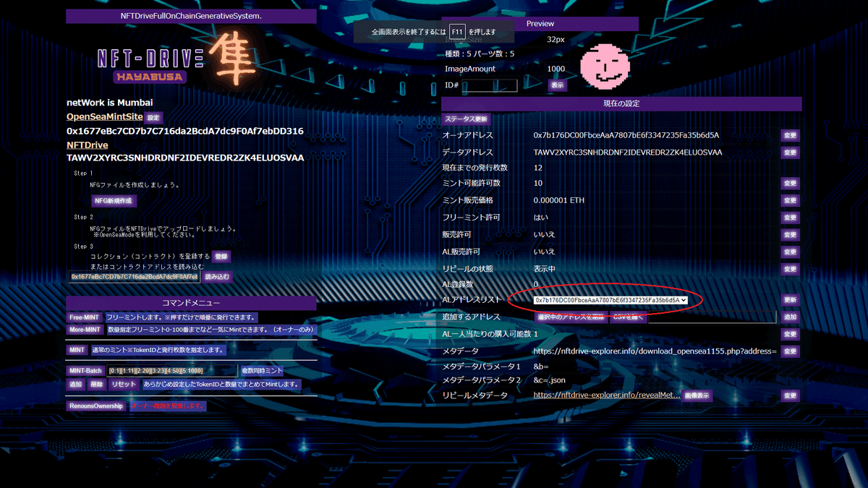868x488 pixels.
Task: Open the revealMet... metadata link
Action: tap(606, 395)
